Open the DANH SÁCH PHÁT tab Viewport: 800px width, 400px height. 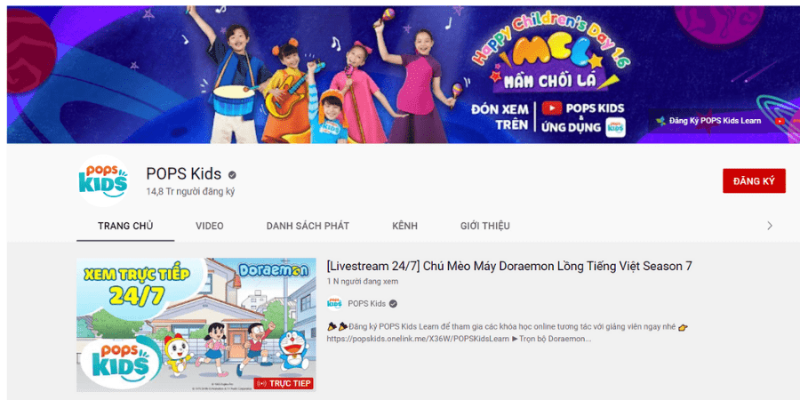pos(308,226)
